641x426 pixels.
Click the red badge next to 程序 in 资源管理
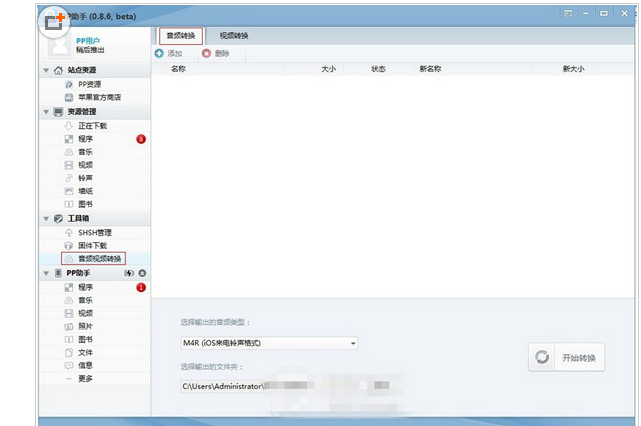click(141, 139)
